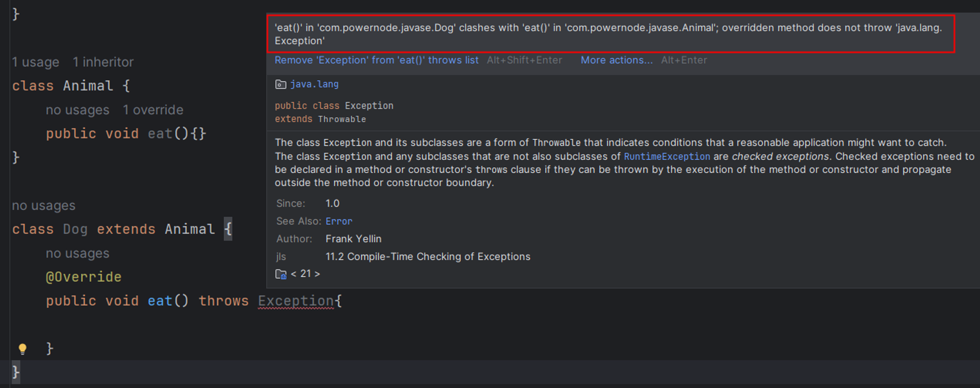Click the yellow lightbulb quick-fix icon
The width and height of the screenshot is (980, 388).
22,349
